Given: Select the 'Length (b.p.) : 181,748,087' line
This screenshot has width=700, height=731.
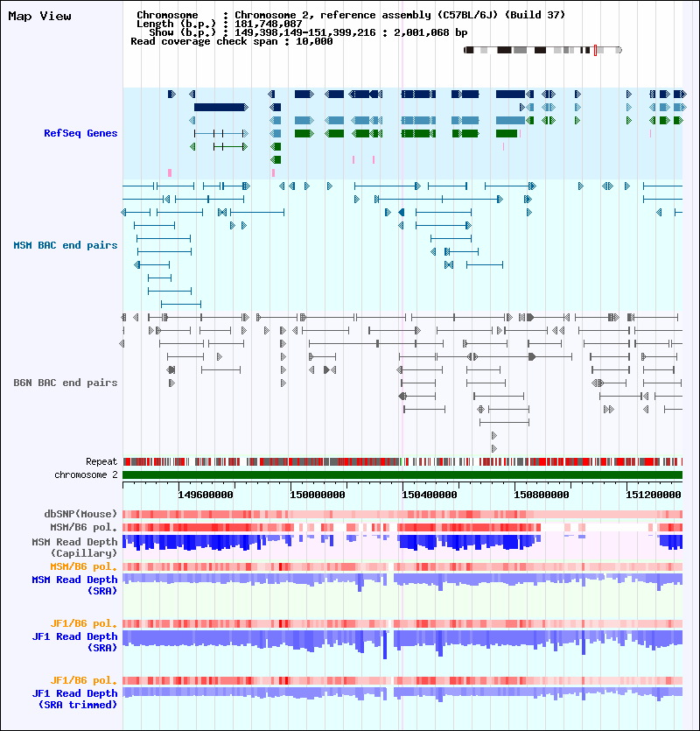Looking at the screenshot, I should pyautogui.click(x=219, y=24).
